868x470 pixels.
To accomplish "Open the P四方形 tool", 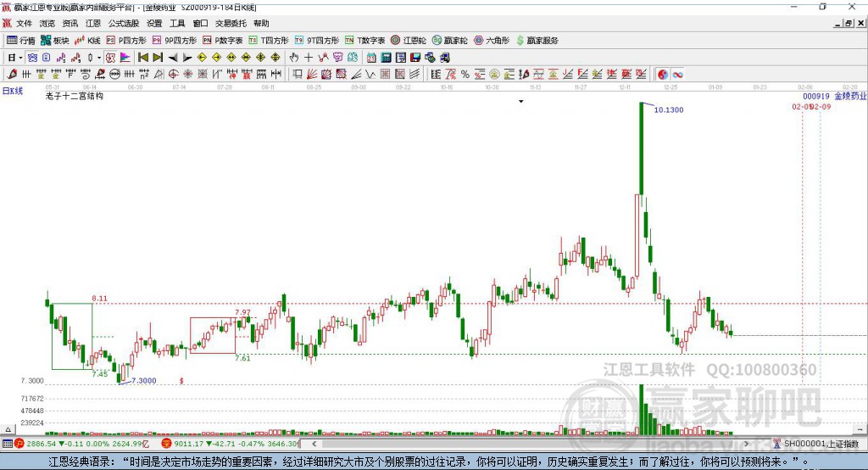I will [126, 41].
